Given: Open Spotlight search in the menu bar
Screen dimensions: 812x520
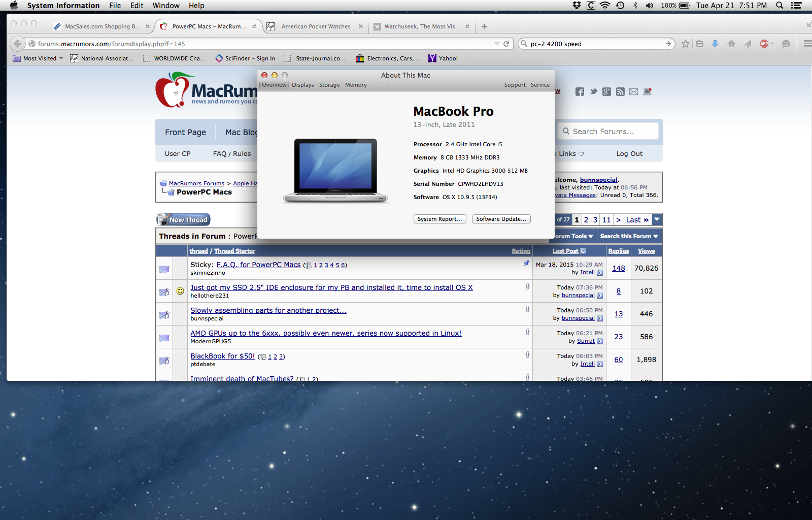Looking at the screenshot, I should pos(780,6).
